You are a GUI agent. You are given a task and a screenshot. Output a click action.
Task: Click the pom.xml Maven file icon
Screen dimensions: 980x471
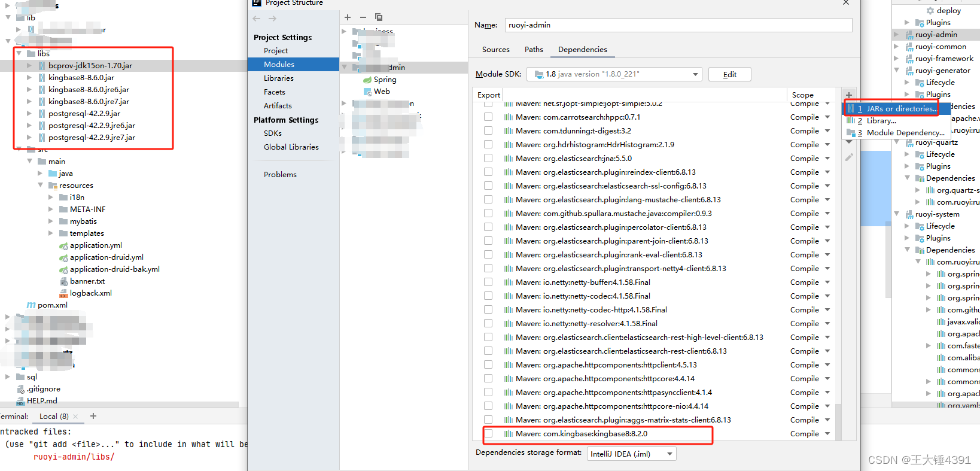(31, 305)
